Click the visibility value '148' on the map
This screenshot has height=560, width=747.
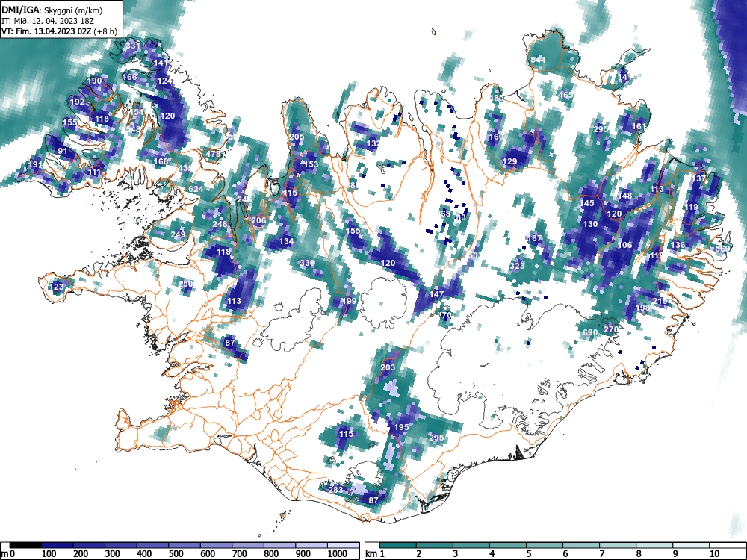(624, 195)
